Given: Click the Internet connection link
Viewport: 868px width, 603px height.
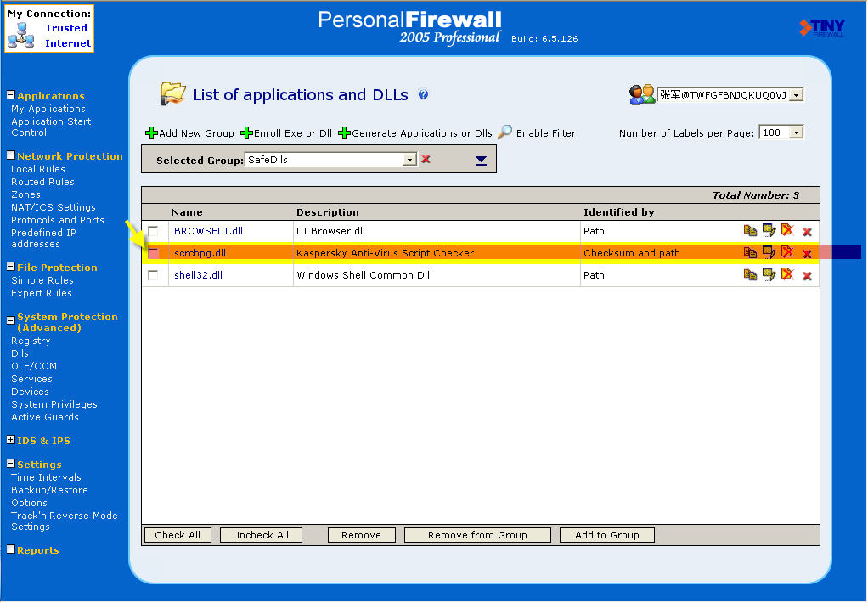Looking at the screenshot, I should (68, 44).
